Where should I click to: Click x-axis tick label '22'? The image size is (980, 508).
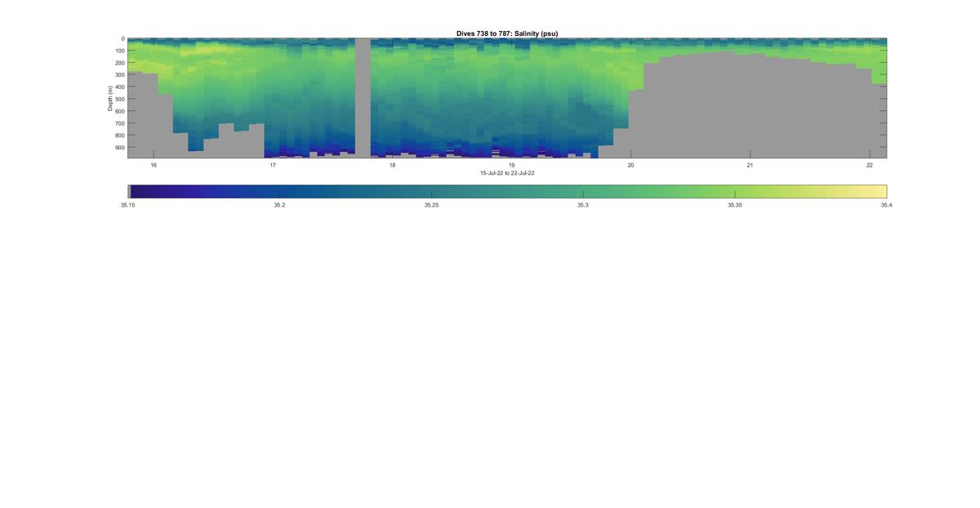tap(869, 165)
